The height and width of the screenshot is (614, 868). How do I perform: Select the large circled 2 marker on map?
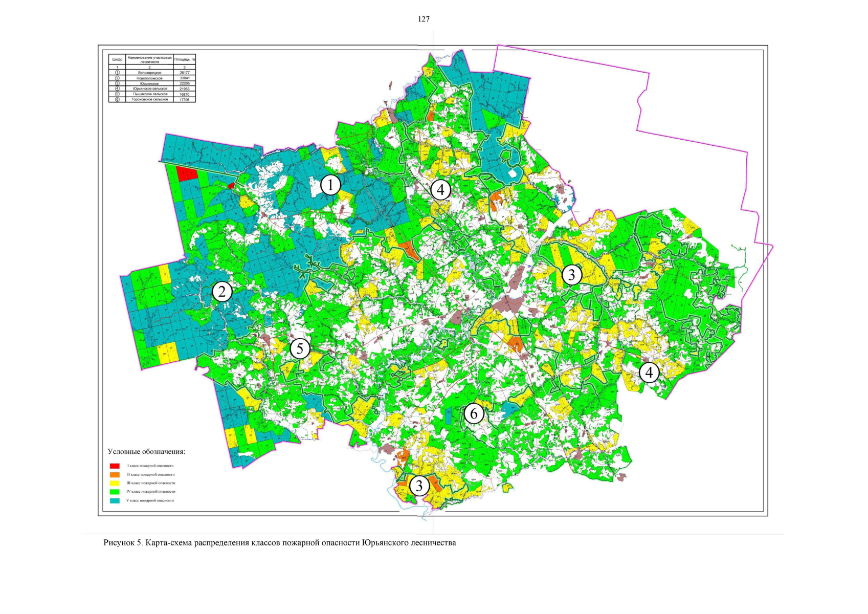[222, 292]
